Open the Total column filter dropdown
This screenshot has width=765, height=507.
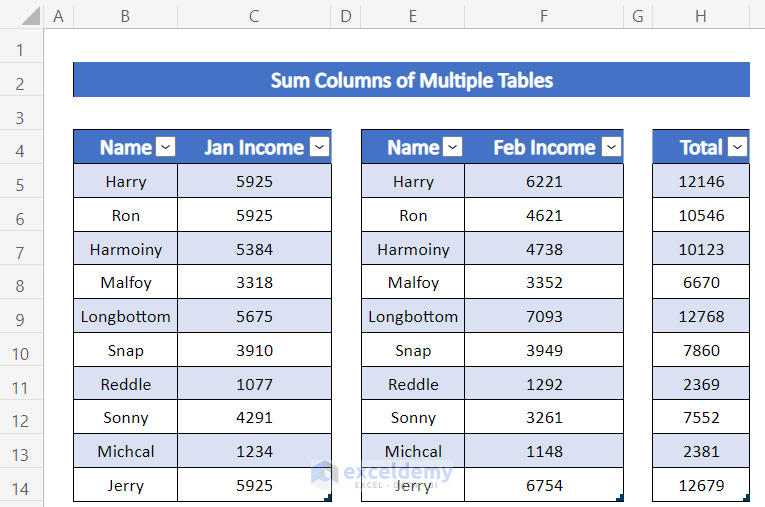(738, 147)
